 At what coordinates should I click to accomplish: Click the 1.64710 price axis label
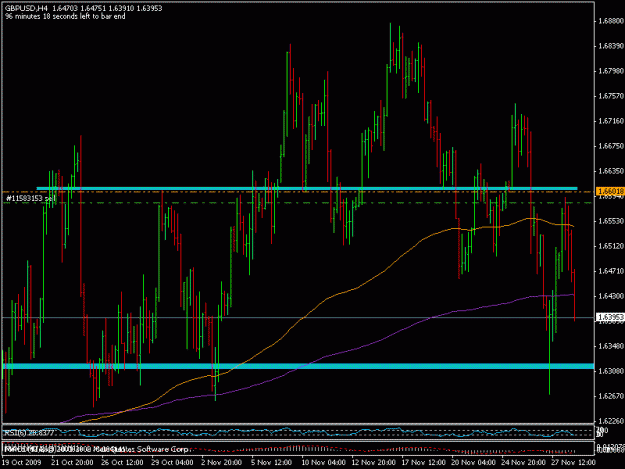pos(611,271)
